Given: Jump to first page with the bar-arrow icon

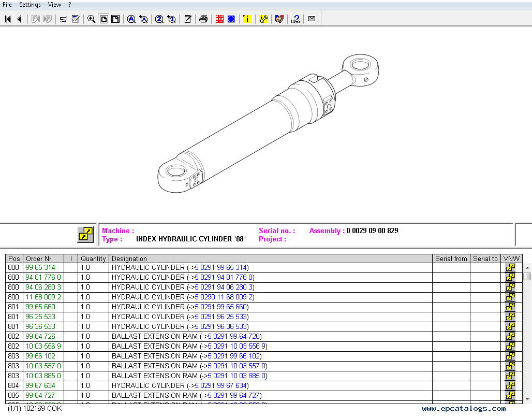Looking at the screenshot, I should [x=8, y=19].
